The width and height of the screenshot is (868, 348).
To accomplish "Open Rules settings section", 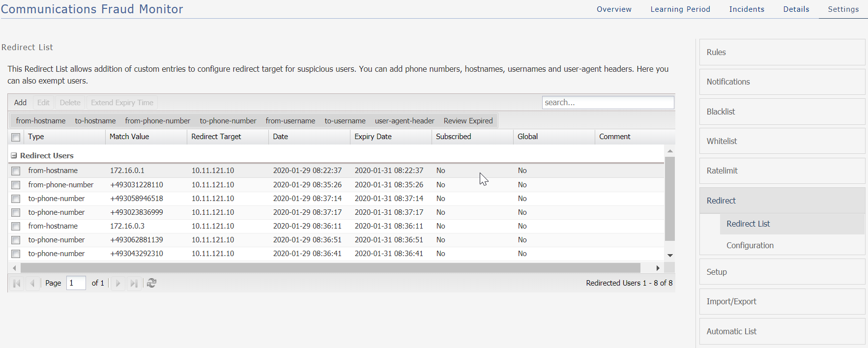I will (x=782, y=52).
